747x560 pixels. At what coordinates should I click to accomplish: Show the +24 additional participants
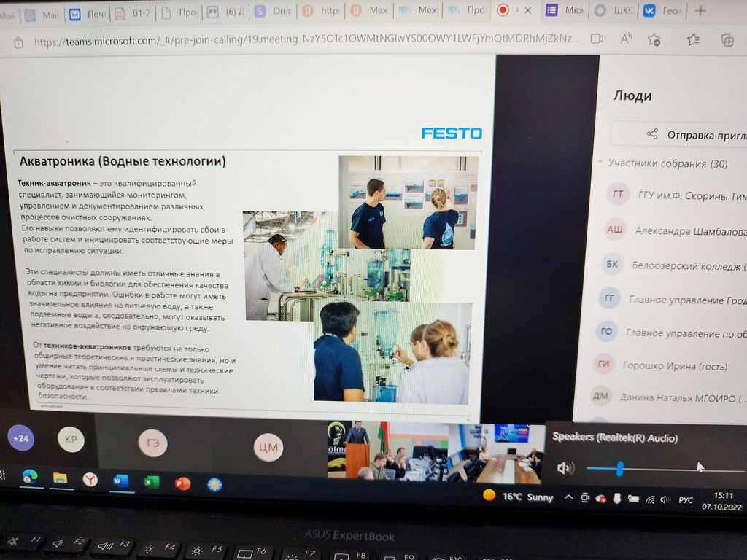pos(20,437)
